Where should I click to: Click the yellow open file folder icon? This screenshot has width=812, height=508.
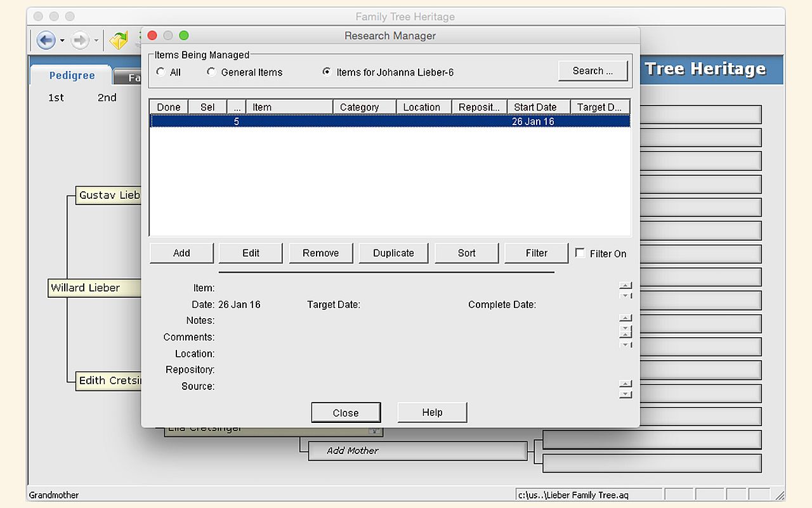click(x=118, y=41)
